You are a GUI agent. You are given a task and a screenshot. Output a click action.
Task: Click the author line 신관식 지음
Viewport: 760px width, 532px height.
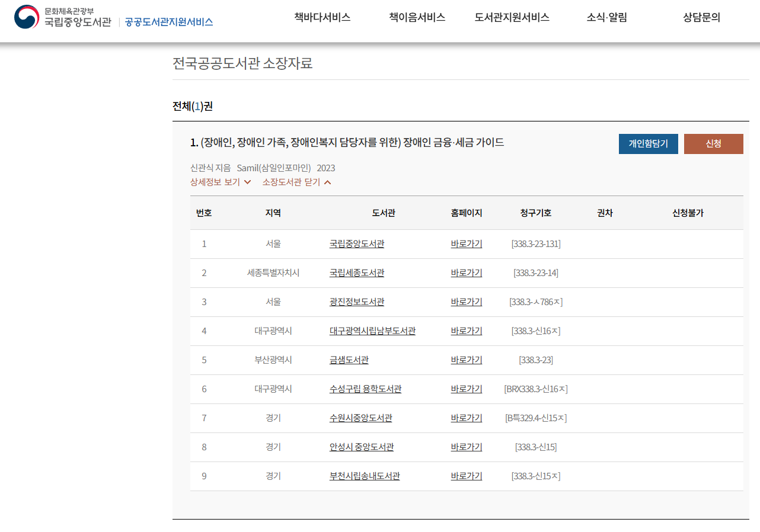(x=210, y=168)
